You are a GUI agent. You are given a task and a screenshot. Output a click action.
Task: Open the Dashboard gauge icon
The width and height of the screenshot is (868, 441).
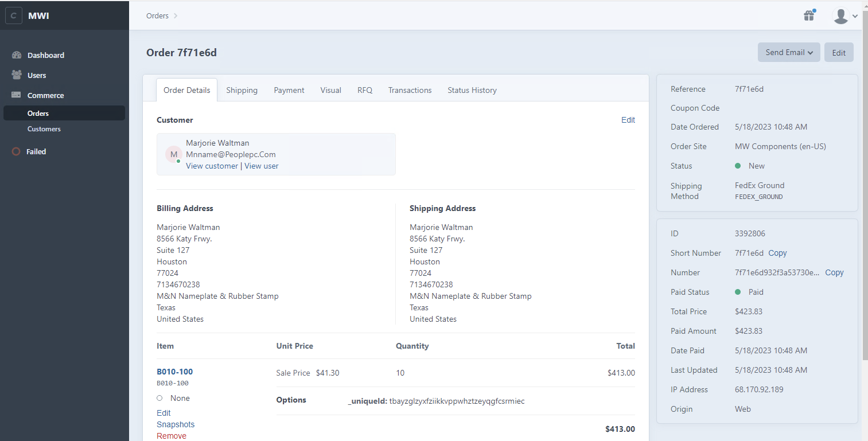(17, 55)
